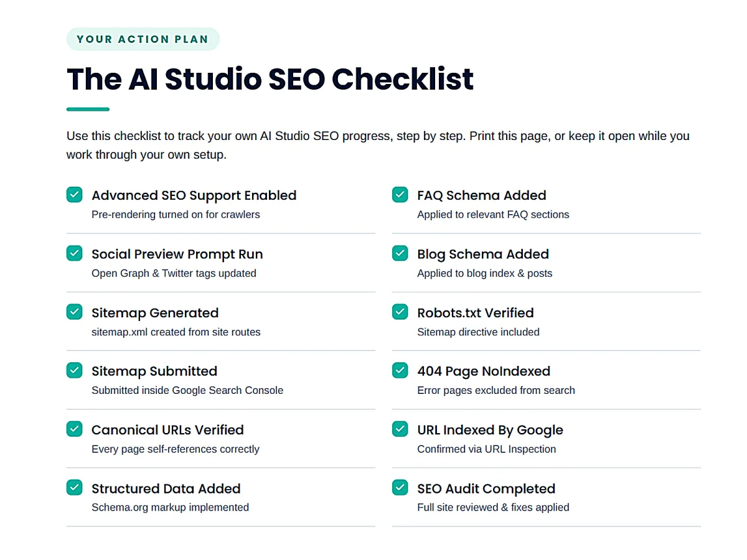Uncheck the Blog Schema Added checkbox
The height and width of the screenshot is (560, 747).
click(x=400, y=253)
